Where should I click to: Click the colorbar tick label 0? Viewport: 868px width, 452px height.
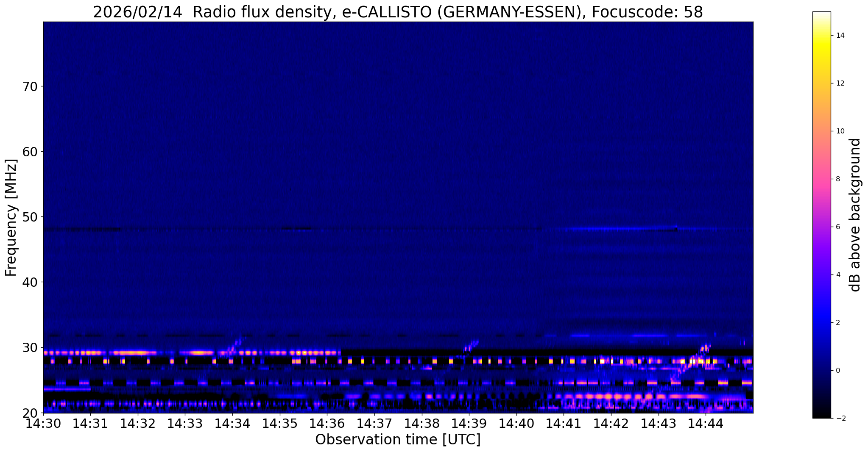[x=837, y=371]
